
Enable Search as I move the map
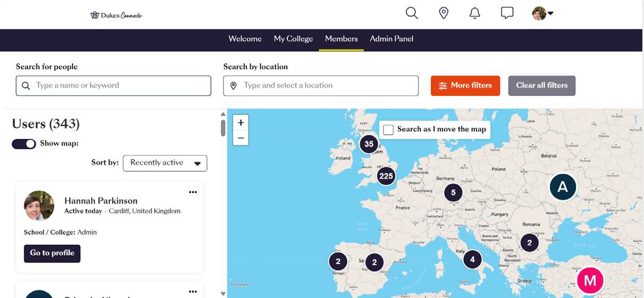pos(388,130)
